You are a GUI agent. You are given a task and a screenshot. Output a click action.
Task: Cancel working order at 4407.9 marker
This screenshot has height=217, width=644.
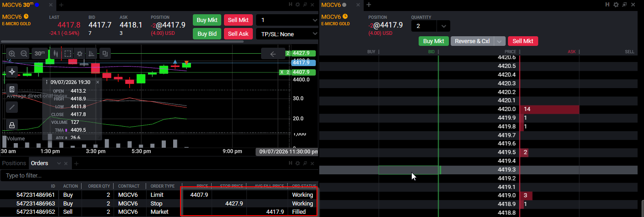[x=282, y=72]
